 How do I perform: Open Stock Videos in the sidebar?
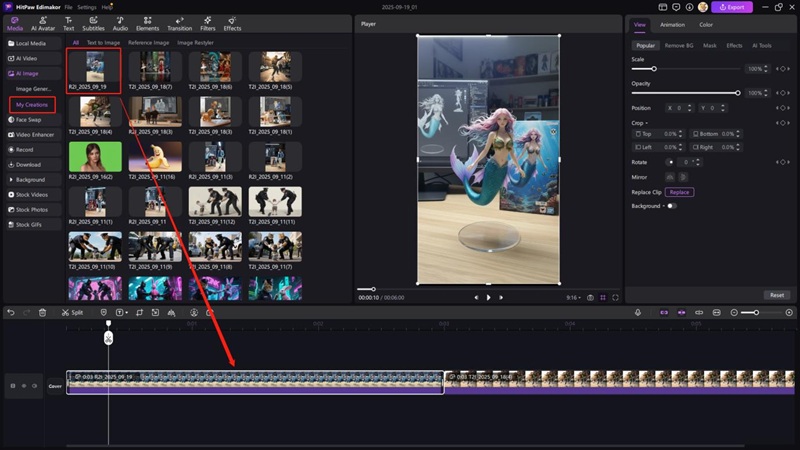click(x=33, y=195)
